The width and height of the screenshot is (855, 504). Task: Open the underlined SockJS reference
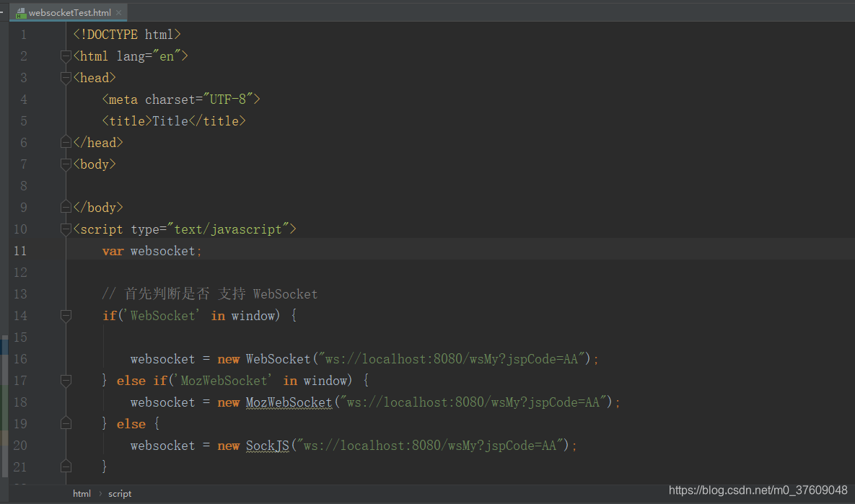coord(267,446)
